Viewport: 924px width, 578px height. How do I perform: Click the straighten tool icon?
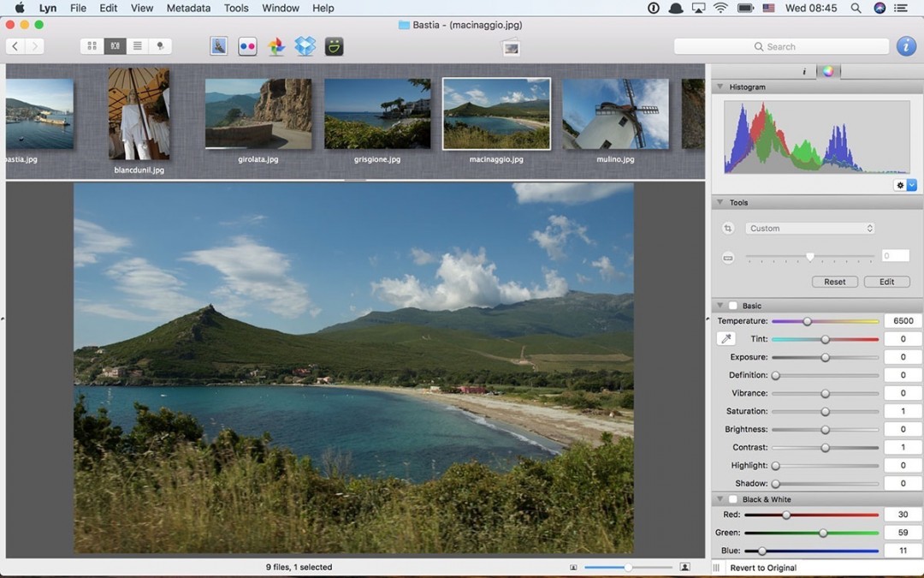pos(728,257)
